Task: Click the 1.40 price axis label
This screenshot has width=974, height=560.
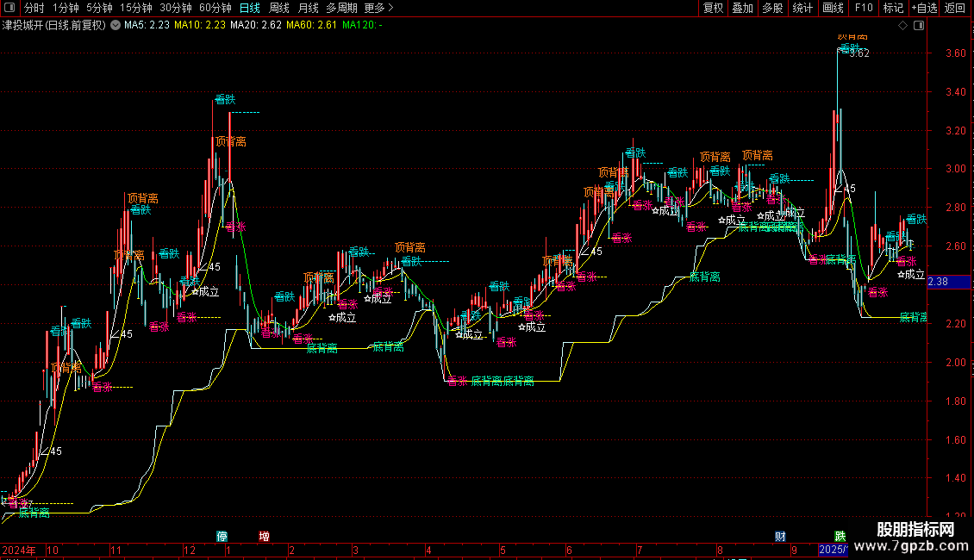Action: [955, 478]
